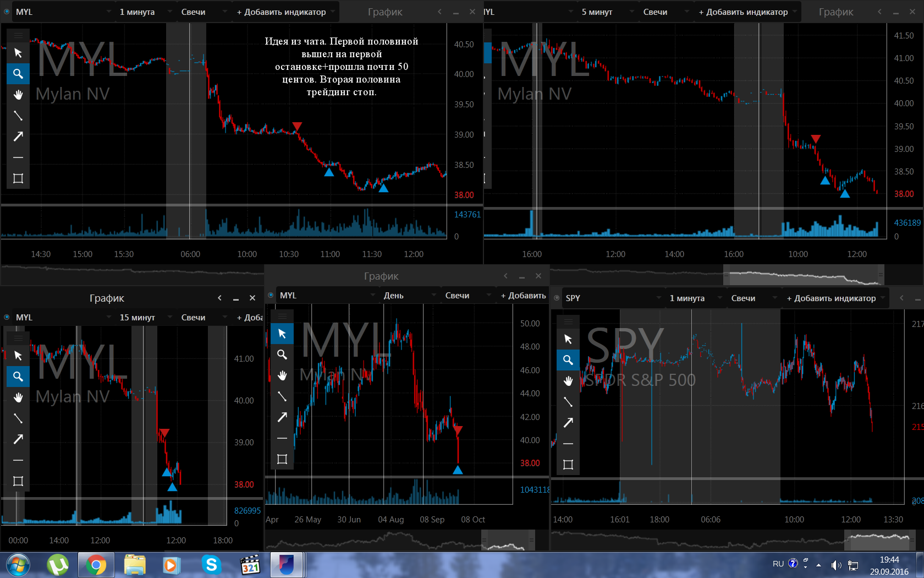Select the zoom magnifier tool in the top-left MYL chart

[18, 74]
